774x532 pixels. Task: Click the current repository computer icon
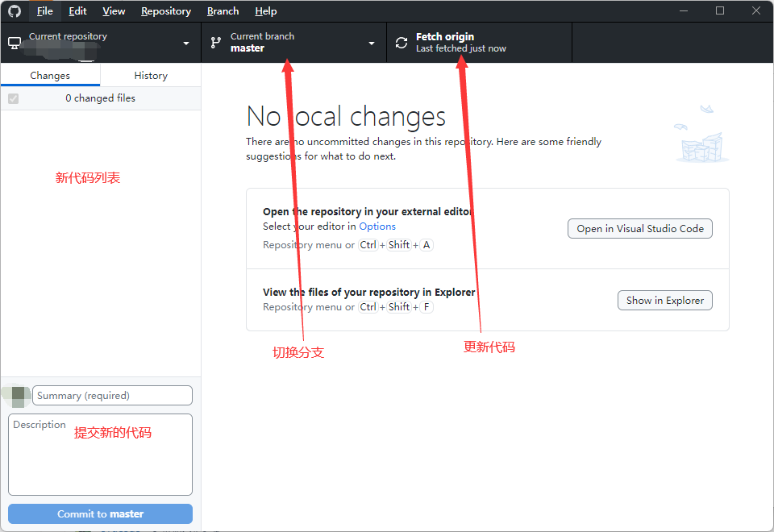pos(15,44)
